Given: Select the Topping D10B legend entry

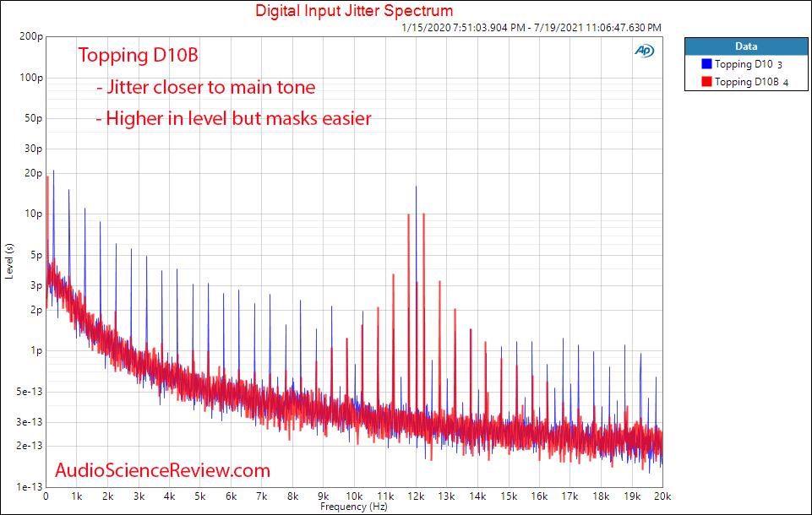Looking at the screenshot, I should 745,81.
